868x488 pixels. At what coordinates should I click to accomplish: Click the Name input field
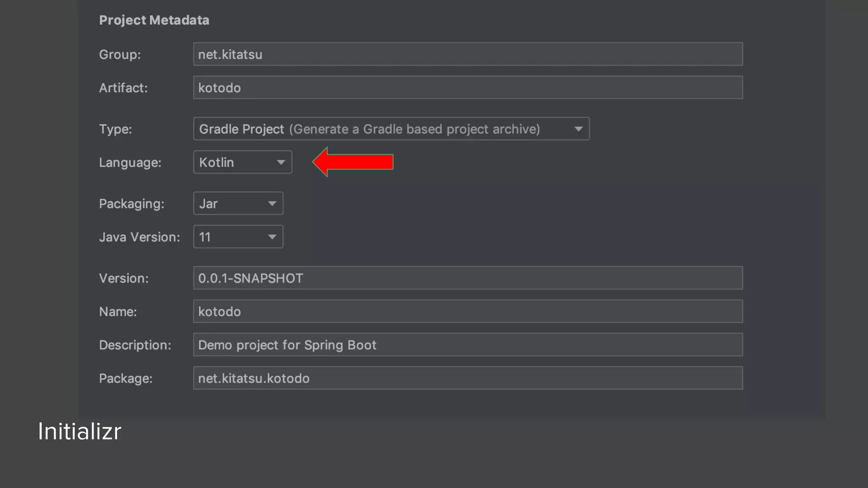pos(468,311)
